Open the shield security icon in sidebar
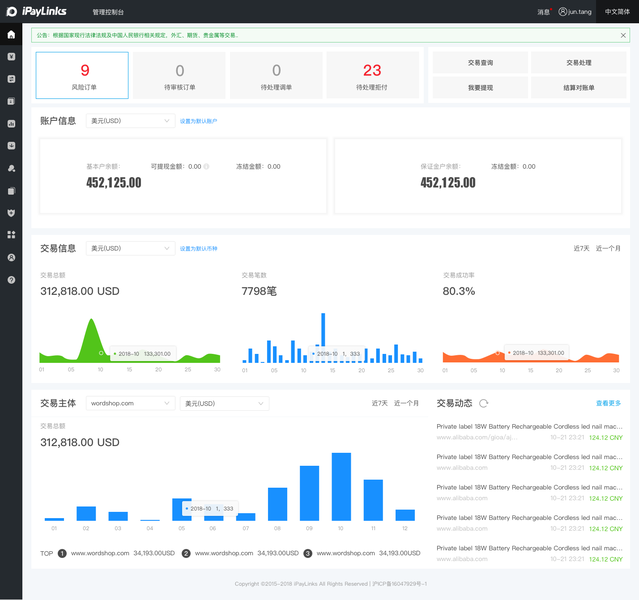The image size is (639, 600). coord(11,213)
